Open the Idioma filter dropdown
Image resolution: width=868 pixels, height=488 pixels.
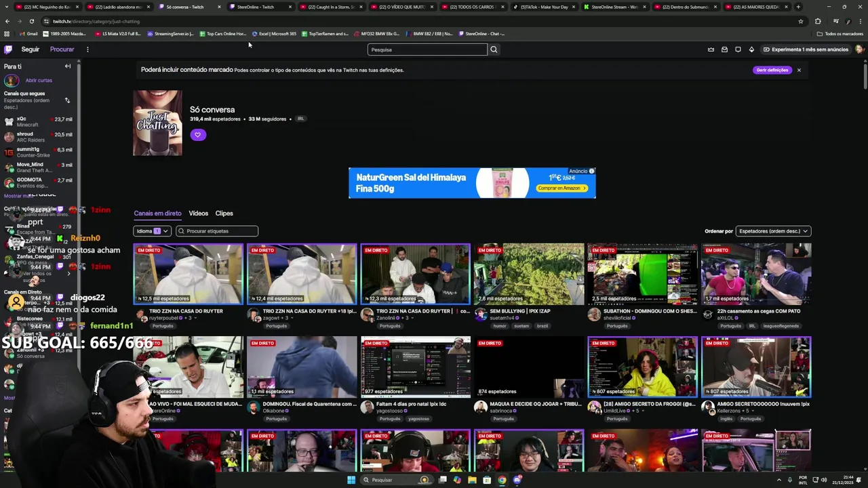click(152, 231)
